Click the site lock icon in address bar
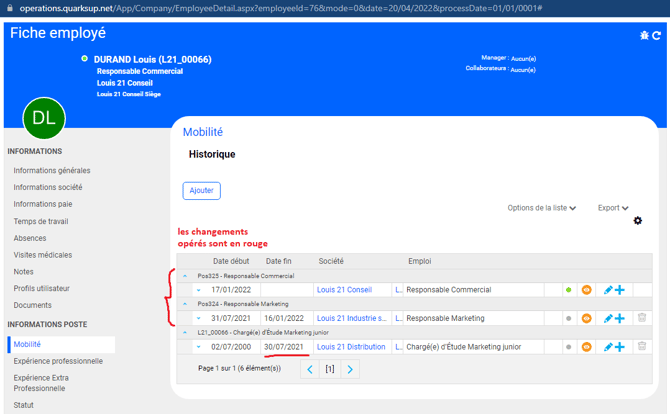670x414 pixels. click(10, 8)
